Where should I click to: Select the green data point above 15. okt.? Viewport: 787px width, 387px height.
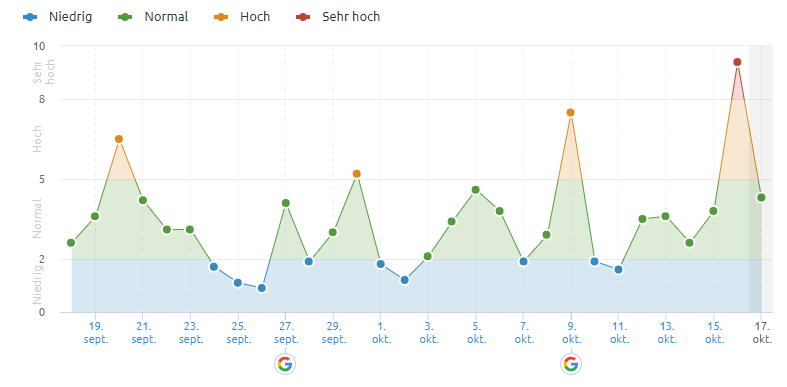[713, 211]
